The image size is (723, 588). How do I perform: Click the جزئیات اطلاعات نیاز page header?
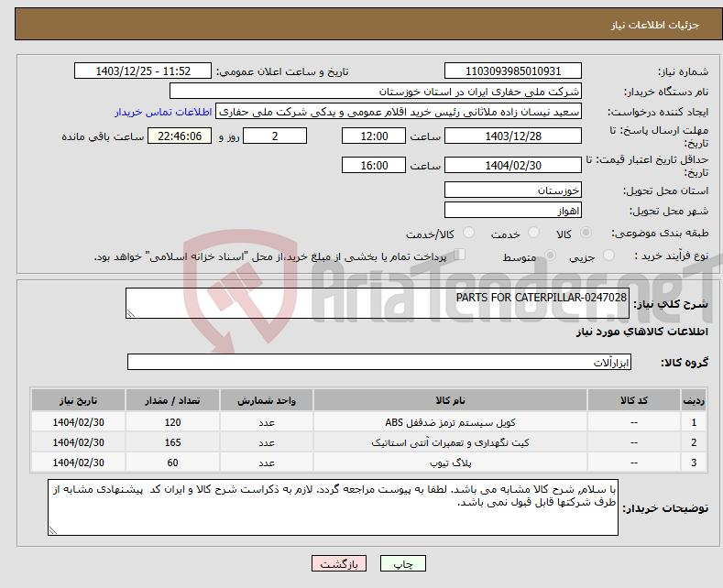(x=655, y=25)
